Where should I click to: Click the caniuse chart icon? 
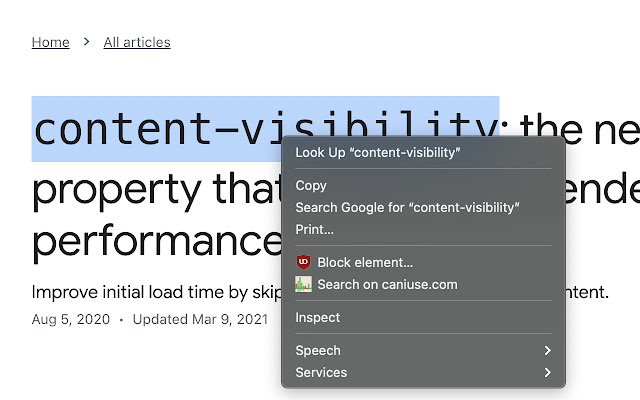tap(304, 285)
